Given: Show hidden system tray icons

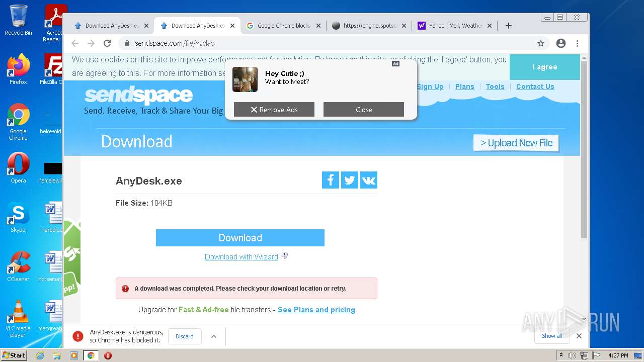Looking at the screenshot, I should click(x=561, y=355).
